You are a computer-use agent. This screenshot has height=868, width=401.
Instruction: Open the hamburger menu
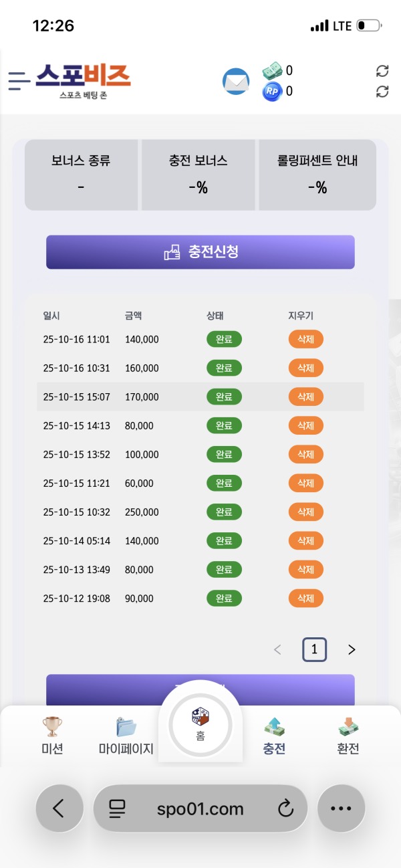(x=18, y=81)
